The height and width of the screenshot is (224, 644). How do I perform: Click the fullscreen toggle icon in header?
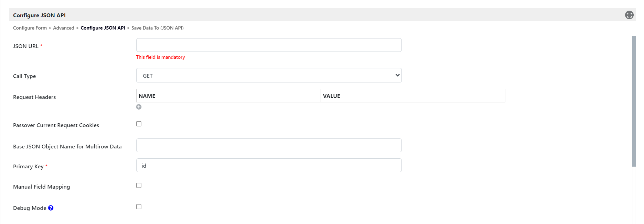click(629, 15)
